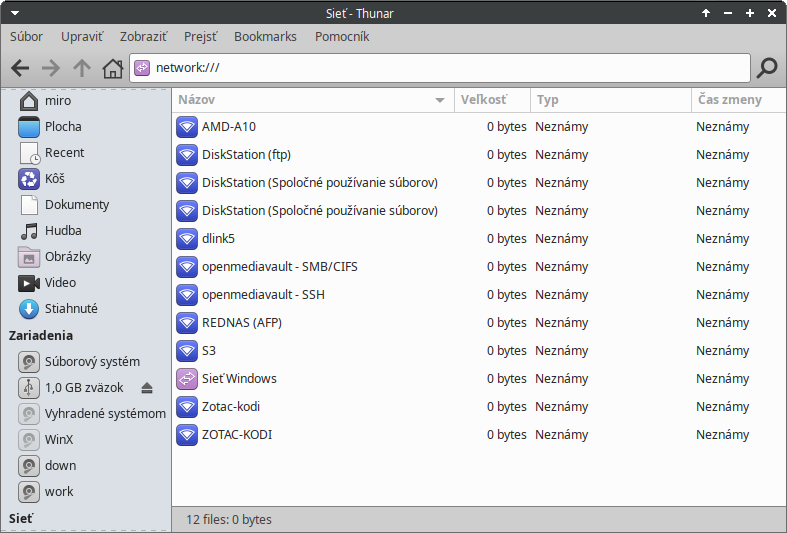Select the Plocha desktop icon
The image size is (787, 533).
(x=29, y=126)
